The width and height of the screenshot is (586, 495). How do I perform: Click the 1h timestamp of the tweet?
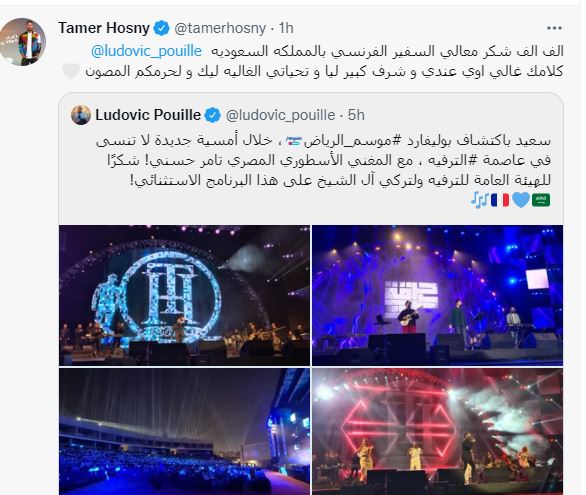(x=286, y=28)
